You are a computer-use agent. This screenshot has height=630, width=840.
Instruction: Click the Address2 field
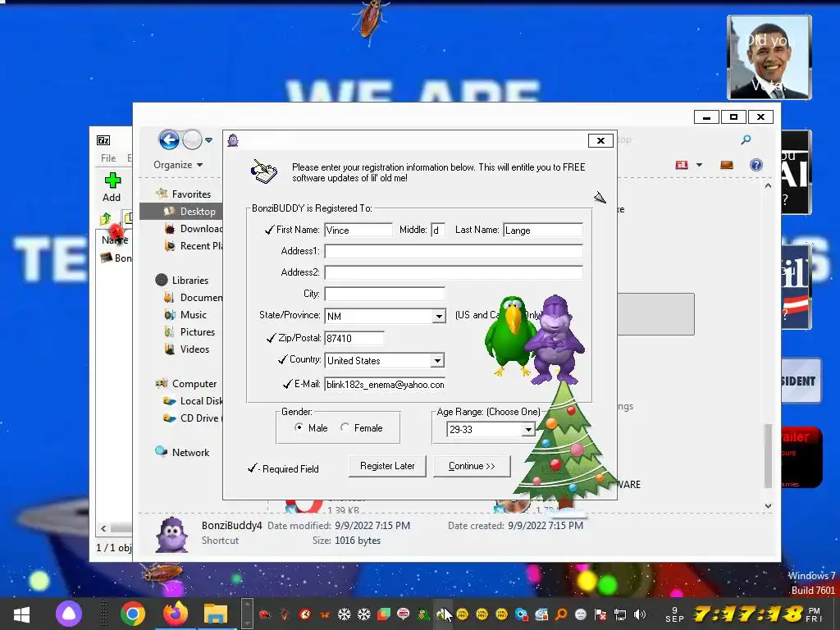pyautogui.click(x=453, y=272)
